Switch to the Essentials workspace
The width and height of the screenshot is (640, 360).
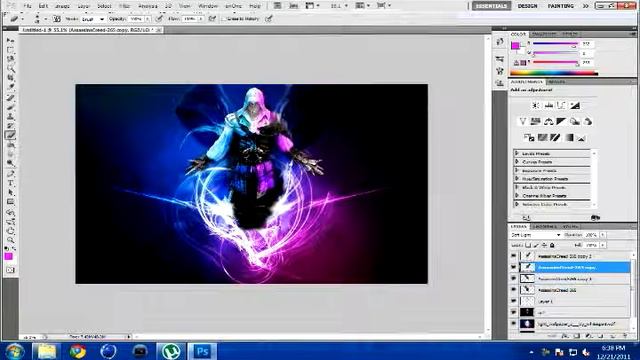[491, 6]
